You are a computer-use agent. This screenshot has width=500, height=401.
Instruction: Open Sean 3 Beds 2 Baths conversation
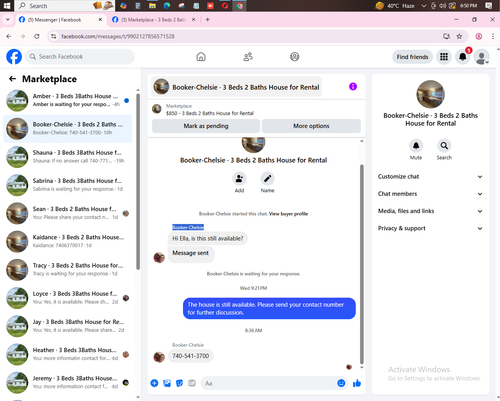67,213
